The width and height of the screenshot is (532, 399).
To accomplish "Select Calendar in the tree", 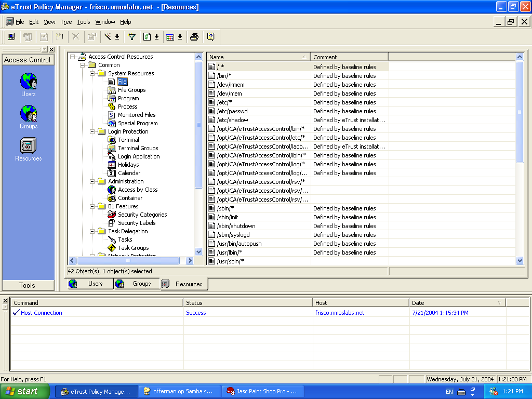I will (129, 173).
